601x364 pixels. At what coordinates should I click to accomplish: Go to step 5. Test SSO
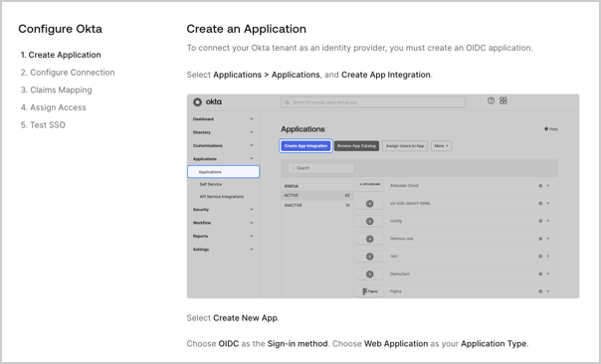pyautogui.click(x=43, y=125)
